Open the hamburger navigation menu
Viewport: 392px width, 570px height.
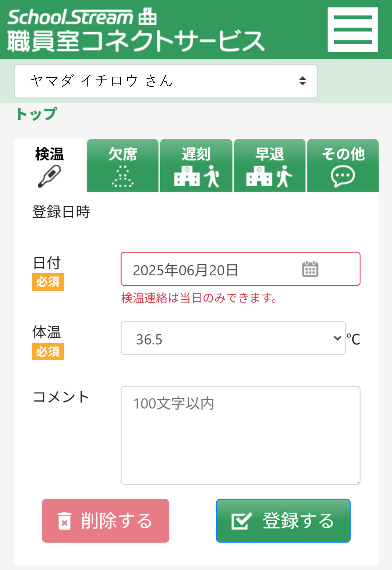[353, 29]
